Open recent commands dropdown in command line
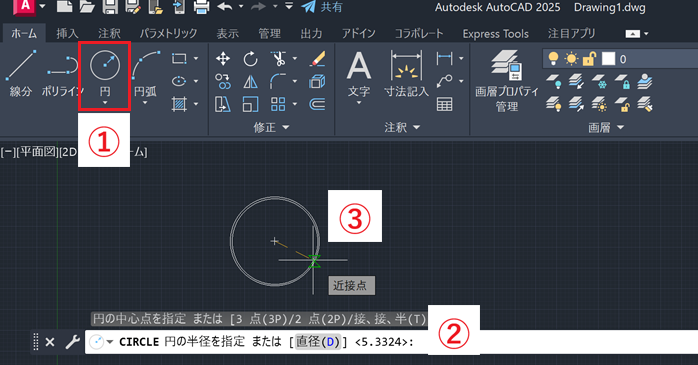This screenshot has width=698, height=365. (101, 342)
